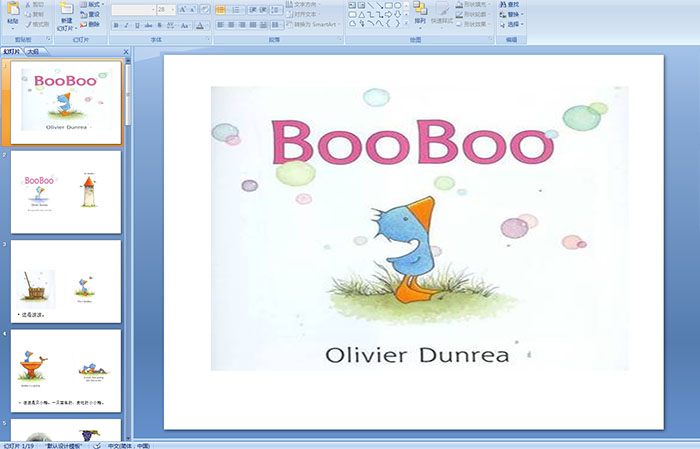The image size is (700, 449).
Task: Select the Right Brace shape
Action: (x=397, y=23)
